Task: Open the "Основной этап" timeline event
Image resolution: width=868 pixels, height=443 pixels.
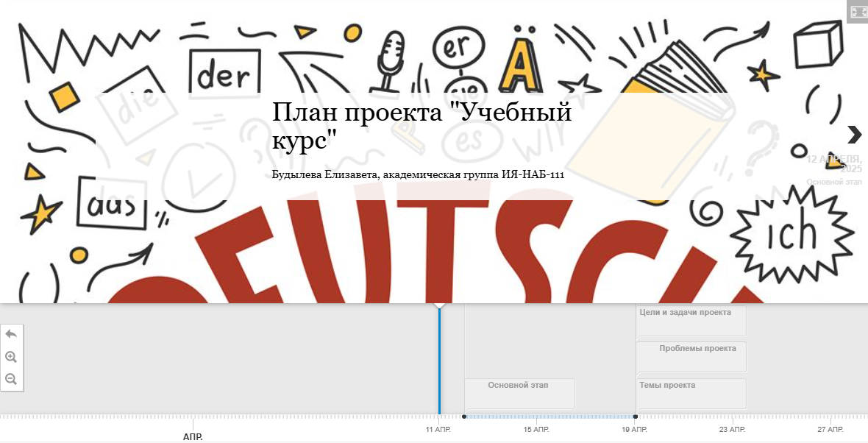Action: (519, 394)
